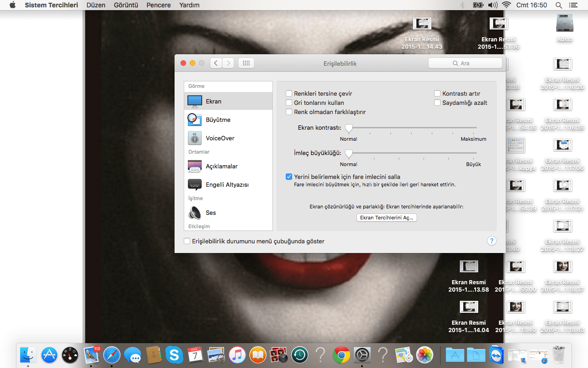This screenshot has height=368, width=588.
Task: Open the Görüntü menu
Action: click(x=126, y=5)
